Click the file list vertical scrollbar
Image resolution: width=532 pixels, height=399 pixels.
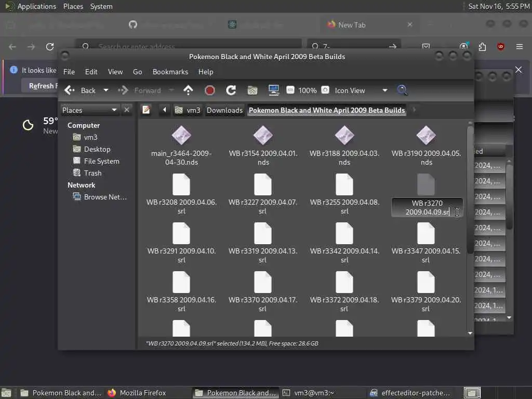click(470, 190)
